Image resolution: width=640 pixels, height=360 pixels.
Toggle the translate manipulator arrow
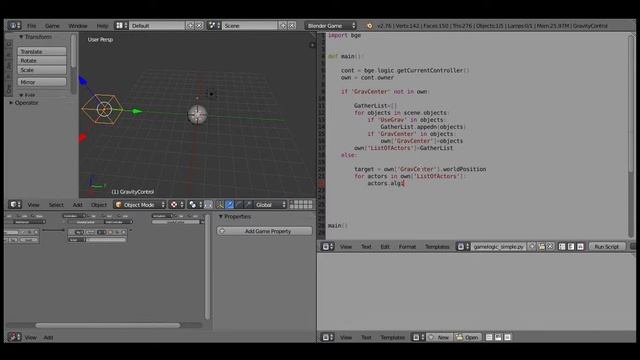tap(229, 204)
